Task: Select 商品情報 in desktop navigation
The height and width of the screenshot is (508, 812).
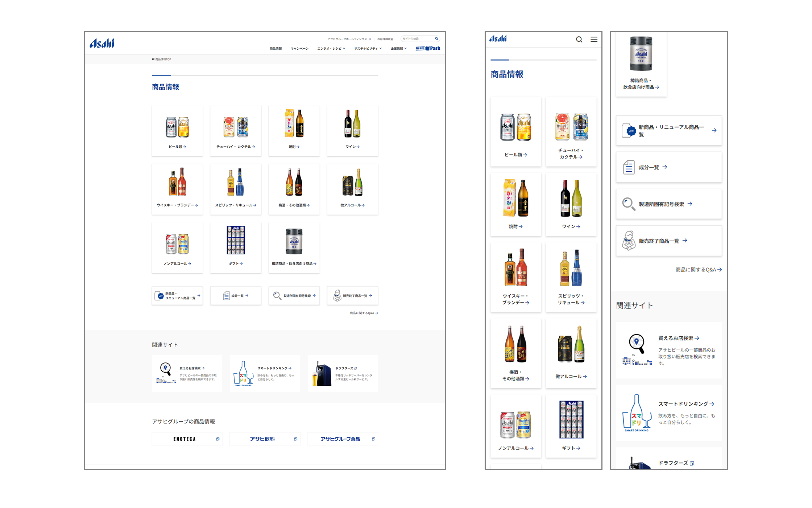Action: (x=275, y=49)
